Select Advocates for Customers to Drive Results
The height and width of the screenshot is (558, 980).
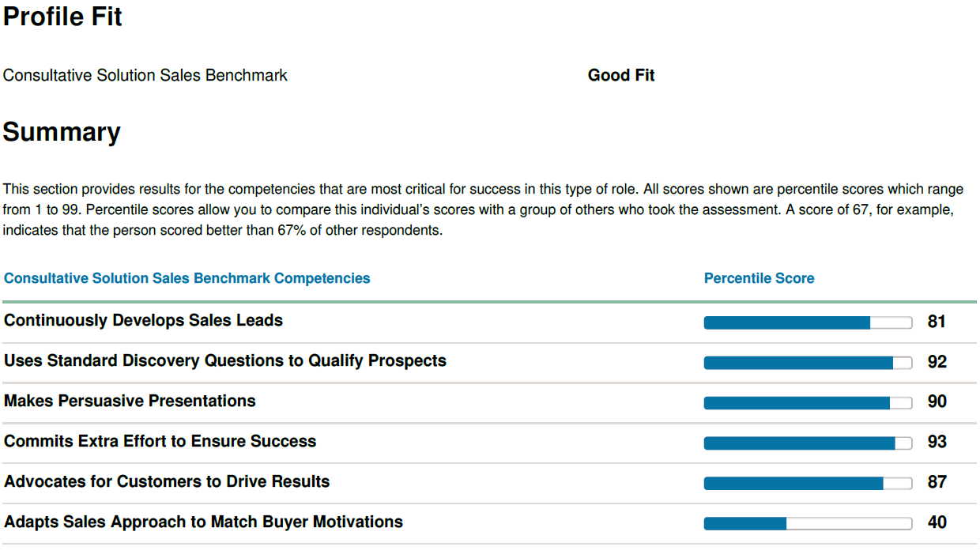167,481
